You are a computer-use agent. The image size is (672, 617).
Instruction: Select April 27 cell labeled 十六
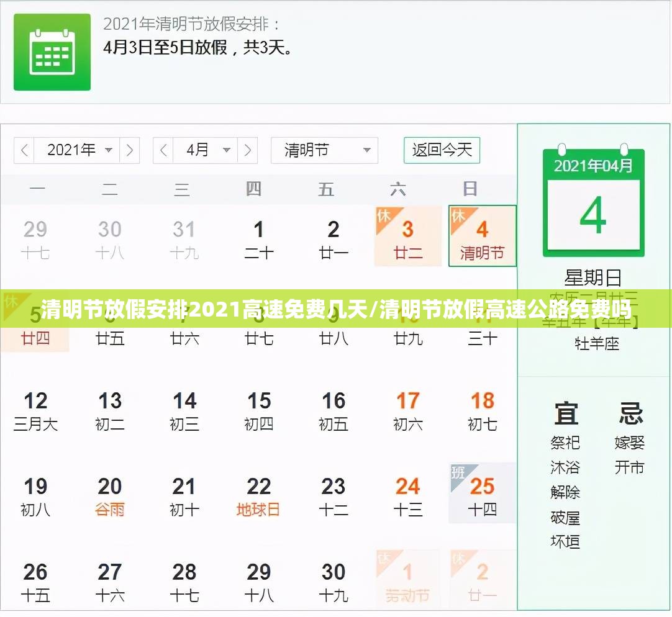[110, 582]
